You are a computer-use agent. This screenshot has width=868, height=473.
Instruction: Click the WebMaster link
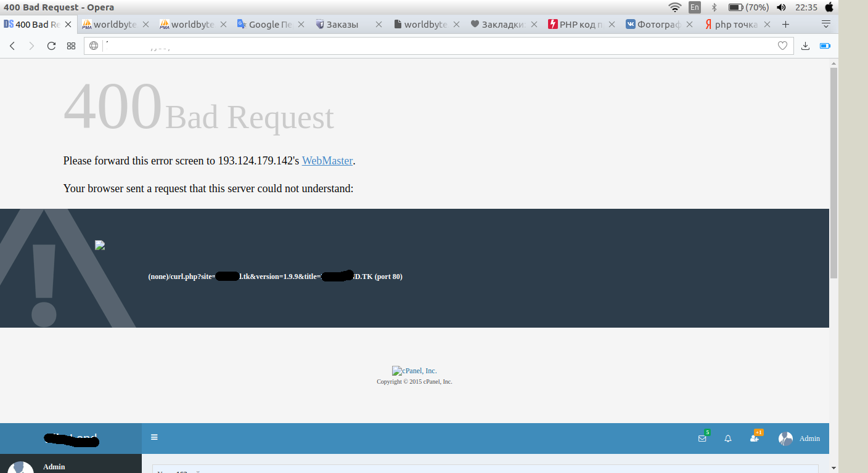tap(327, 161)
